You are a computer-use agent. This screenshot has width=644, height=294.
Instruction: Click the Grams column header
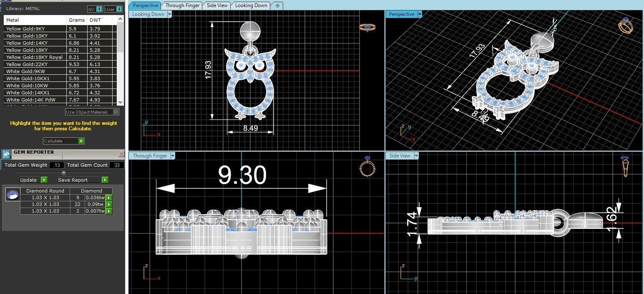click(77, 20)
